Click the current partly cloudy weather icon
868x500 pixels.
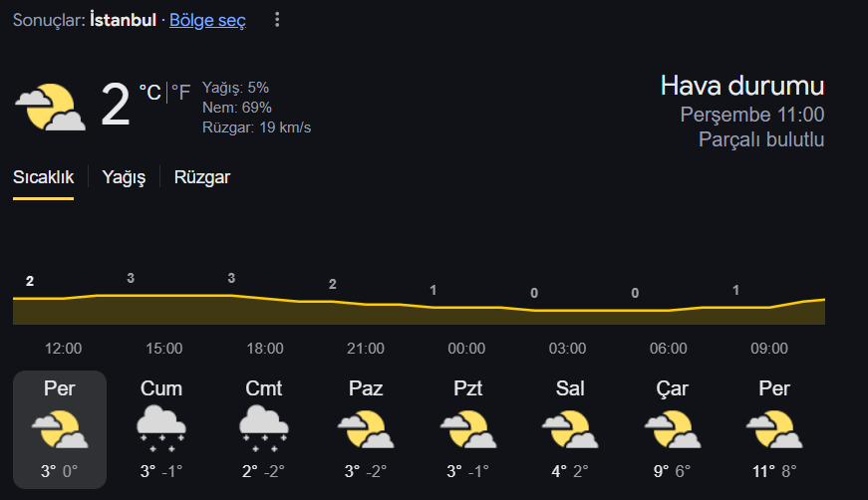51,108
